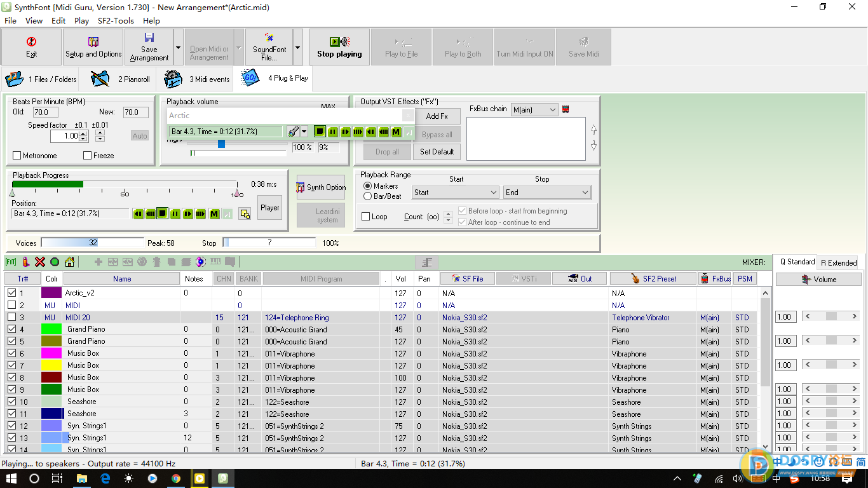Click the red Exit icon button
This screenshot has height=488, width=868.
pyautogui.click(x=31, y=47)
